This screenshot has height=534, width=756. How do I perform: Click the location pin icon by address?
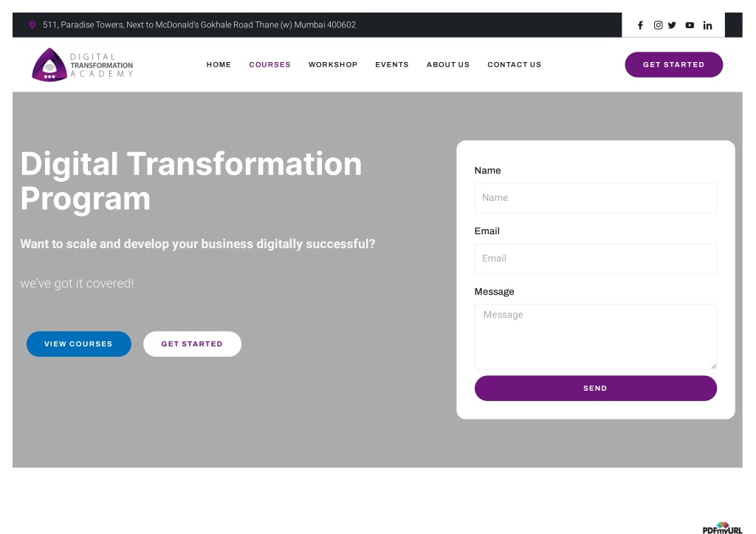tap(32, 24)
